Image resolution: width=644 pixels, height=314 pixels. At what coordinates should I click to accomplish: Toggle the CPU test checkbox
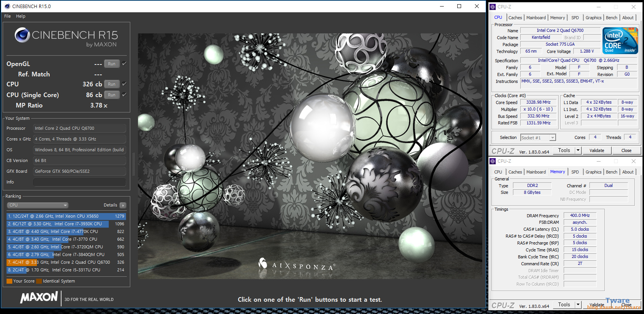[x=124, y=84]
